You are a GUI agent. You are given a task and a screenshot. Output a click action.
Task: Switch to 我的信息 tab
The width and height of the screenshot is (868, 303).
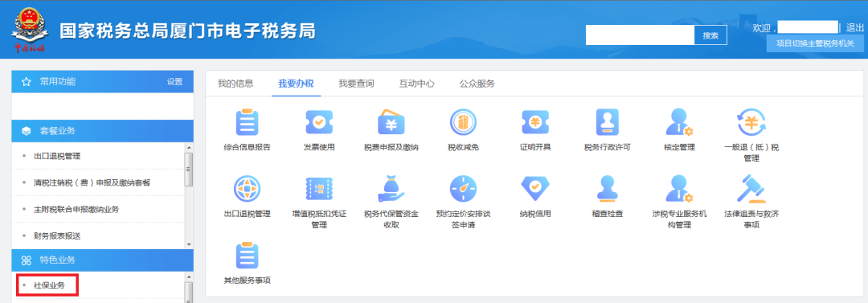click(235, 84)
